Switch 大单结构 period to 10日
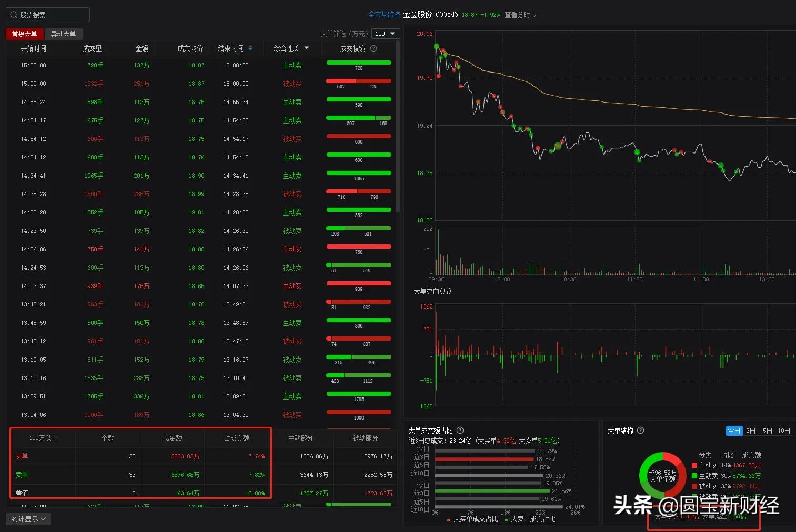Screen dimensions: 796x532 point(783,430)
